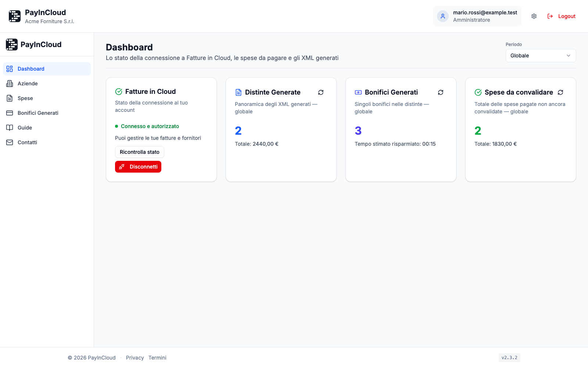Open the Spese menu item
The image size is (588, 368).
tap(47, 98)
